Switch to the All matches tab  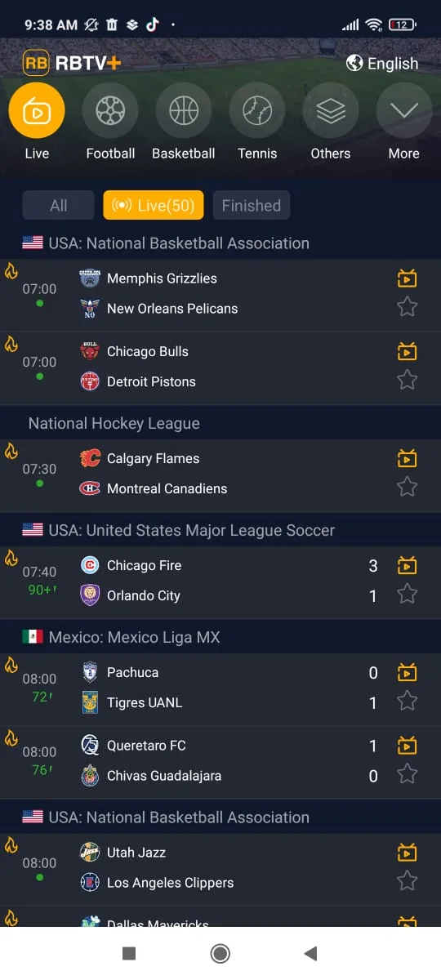(59, 206)
